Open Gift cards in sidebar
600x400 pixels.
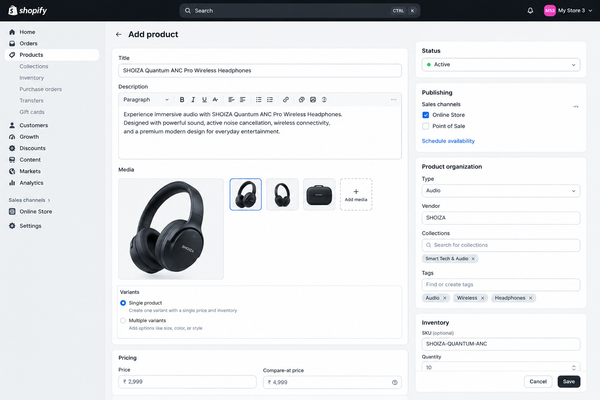(32, 112)
